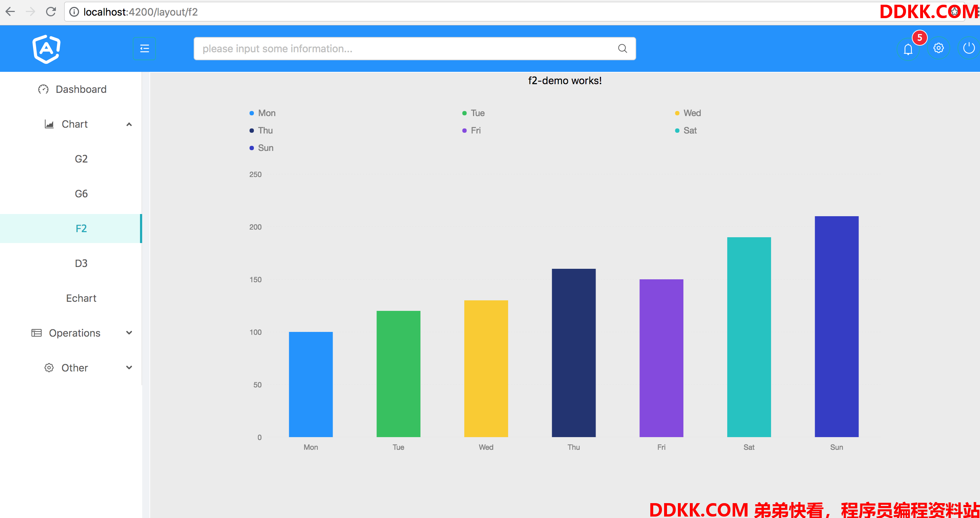Select the G6 menu item
The height and width of the screenshot is (518, 980).
(71, 194)
